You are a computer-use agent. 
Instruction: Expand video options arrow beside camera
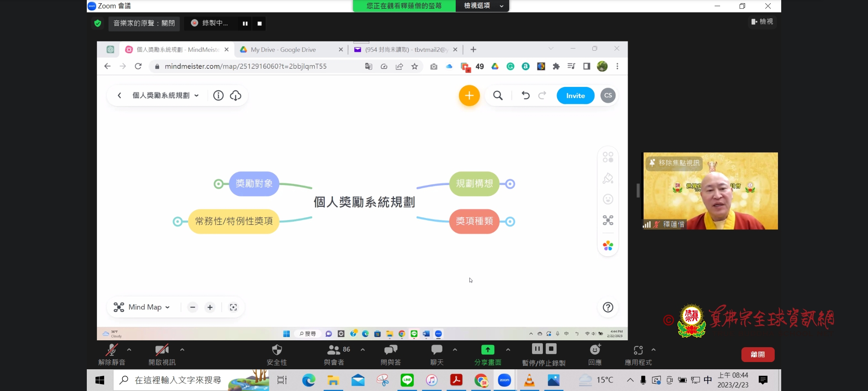pyautogui.click(x=182, y=350)
